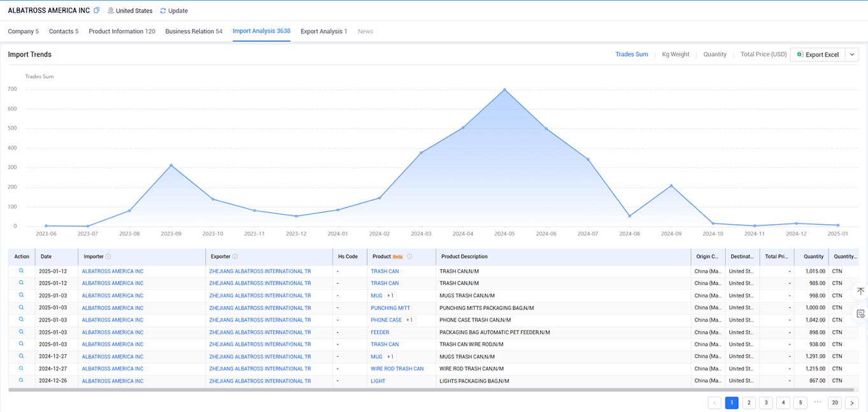This screenshot has height=412, width=868.
Task: Open Product Information 120 tab
Action: pyautogui.click(x=122, y=31)
